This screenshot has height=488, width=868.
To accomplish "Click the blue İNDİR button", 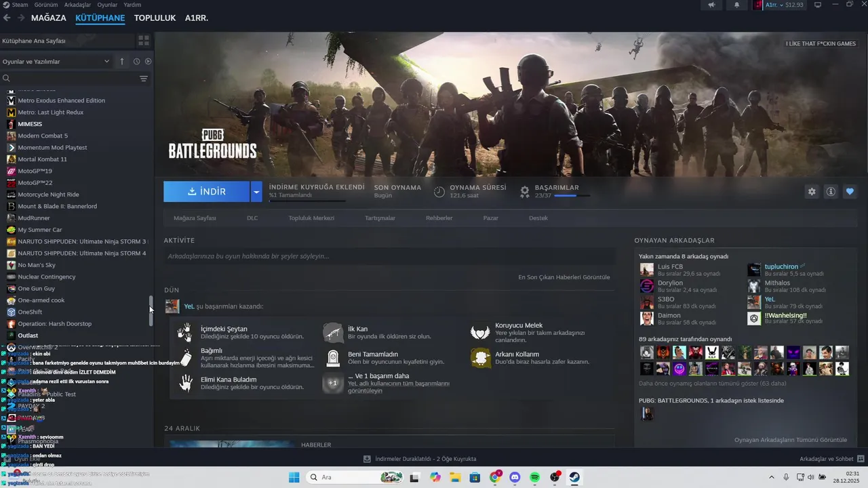I will 207,192.
